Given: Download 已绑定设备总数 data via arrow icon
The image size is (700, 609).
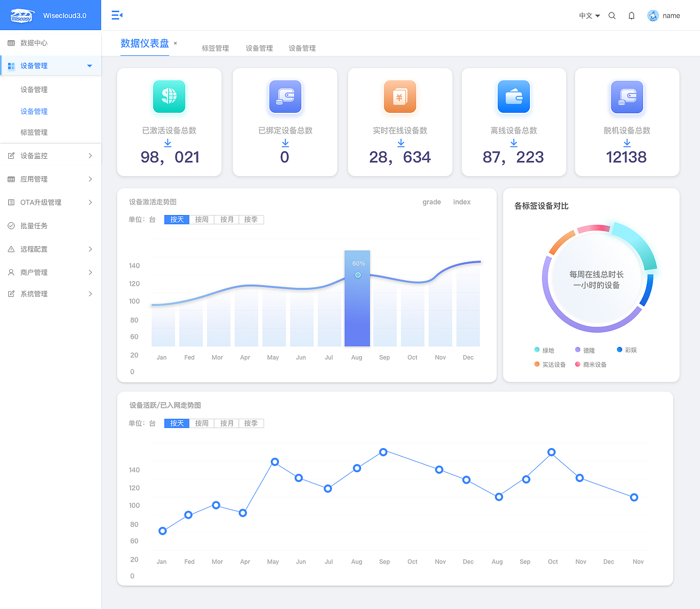Looking at the screenshot, I should [x=285, y=143].
